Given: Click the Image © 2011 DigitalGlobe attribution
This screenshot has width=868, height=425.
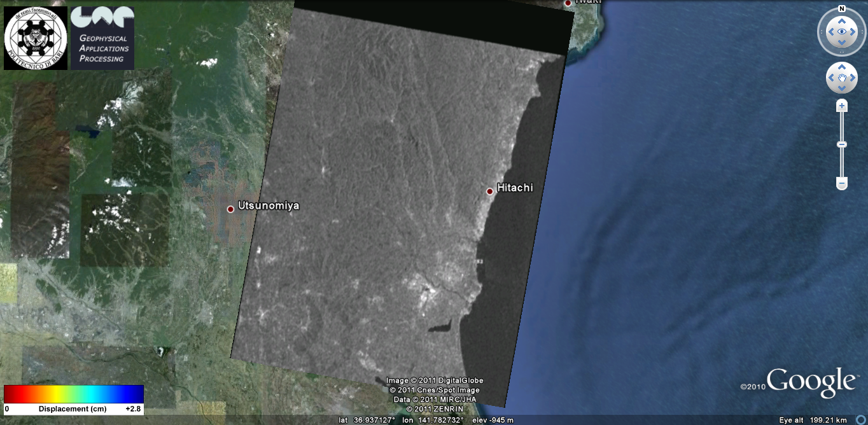Looking at the screenshot, I should (435, 380).
